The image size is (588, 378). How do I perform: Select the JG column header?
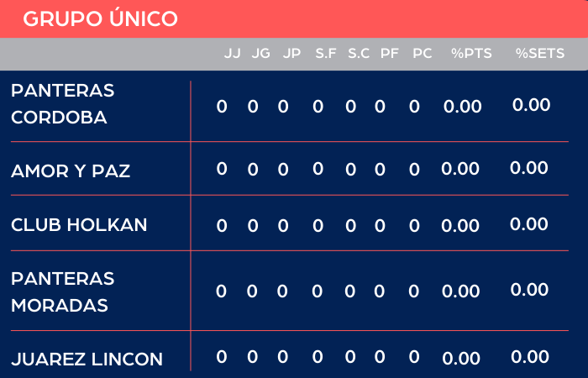pyautogui.click(x=261, y=54)
